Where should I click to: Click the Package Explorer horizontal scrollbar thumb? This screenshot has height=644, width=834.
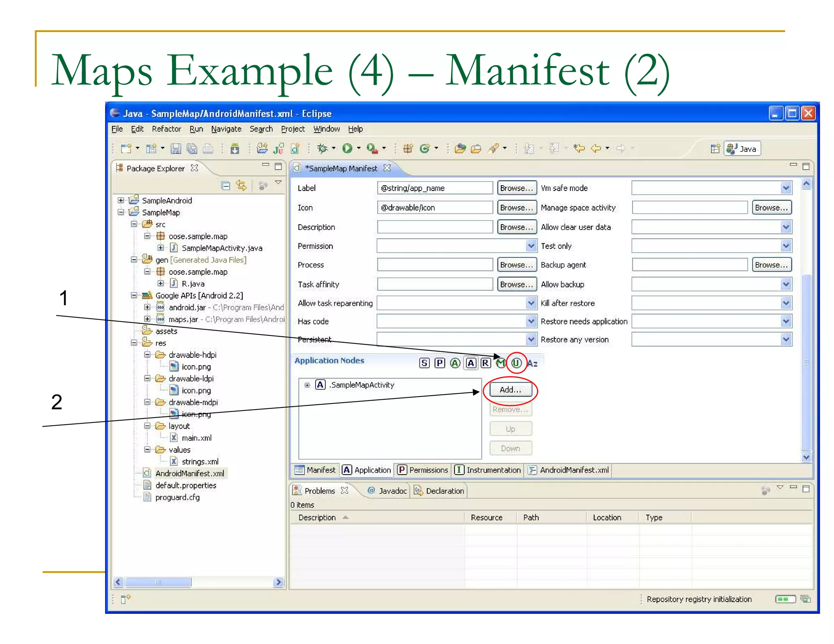pos(158,582)
